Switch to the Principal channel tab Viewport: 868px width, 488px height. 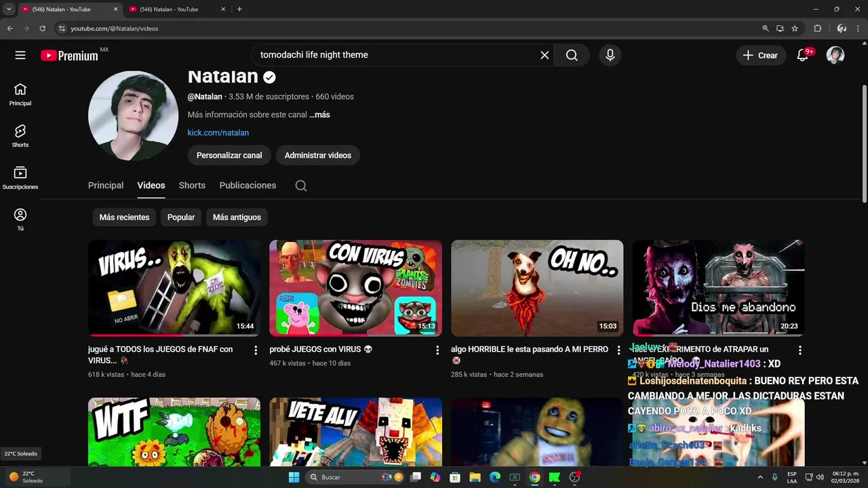106,186
